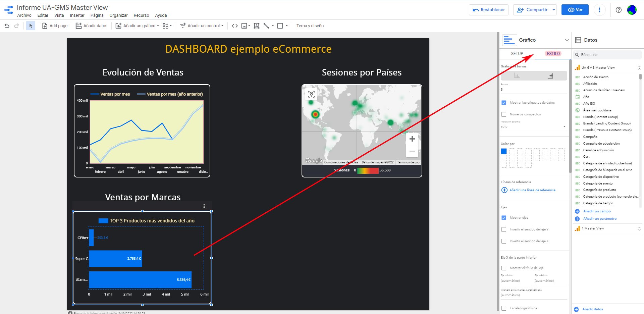Activate the selection mode pointer tool

31,26
